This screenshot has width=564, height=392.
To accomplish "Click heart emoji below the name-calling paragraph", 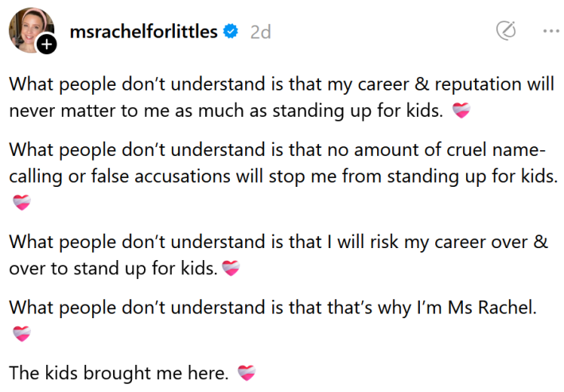I will coord(21,202).
